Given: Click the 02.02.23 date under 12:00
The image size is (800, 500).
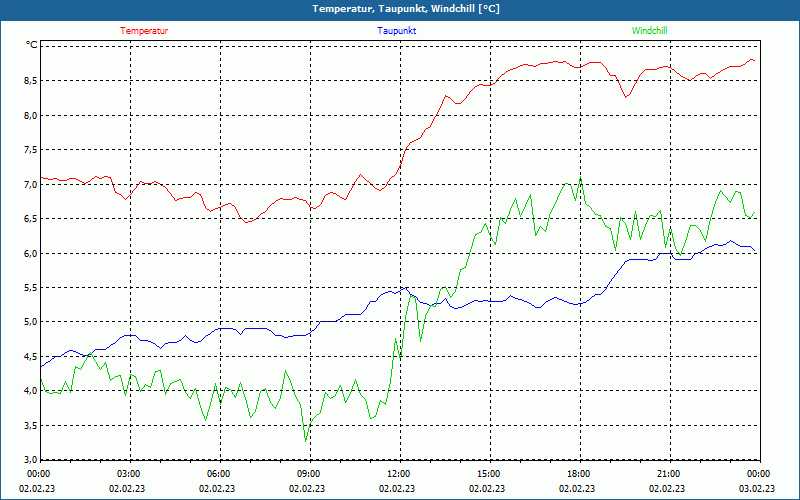Looking at the screenshot, I should pos(397,488).
